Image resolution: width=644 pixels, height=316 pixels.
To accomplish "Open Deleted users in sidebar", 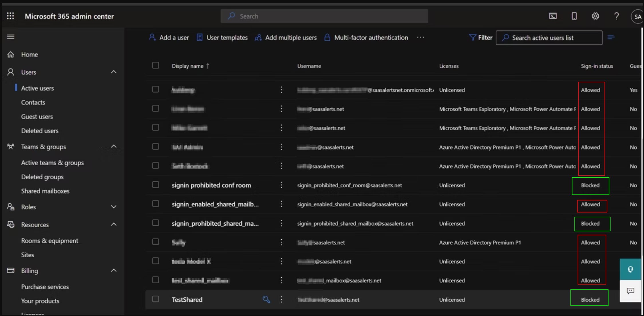I will coord(40,131).
